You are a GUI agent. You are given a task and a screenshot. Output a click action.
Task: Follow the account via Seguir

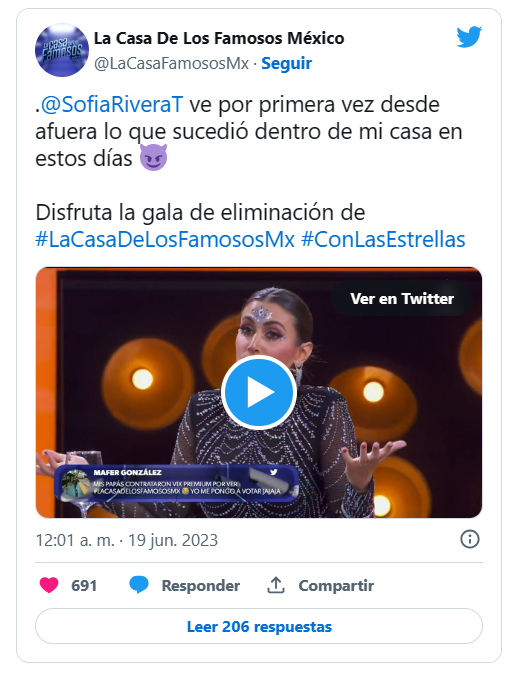(x=287, y=63)
